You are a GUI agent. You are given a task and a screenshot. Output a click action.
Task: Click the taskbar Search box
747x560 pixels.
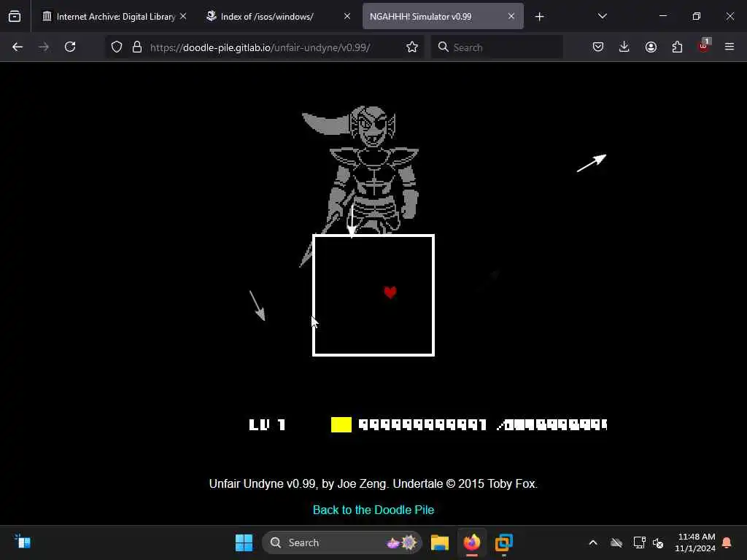342,542
